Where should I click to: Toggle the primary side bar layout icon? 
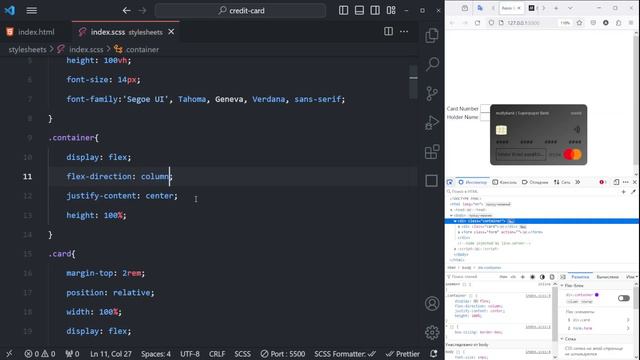[x=343, y=11]
